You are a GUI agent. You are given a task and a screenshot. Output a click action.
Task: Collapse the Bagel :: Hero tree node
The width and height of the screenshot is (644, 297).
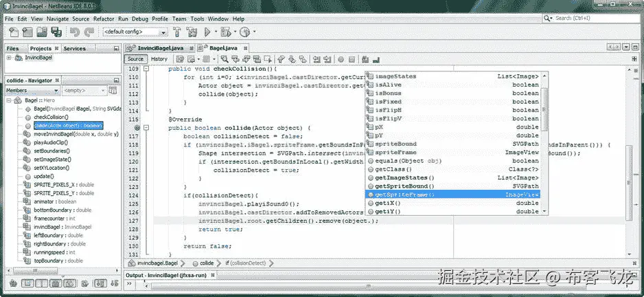pyautogui.click(x=10, y=100)
